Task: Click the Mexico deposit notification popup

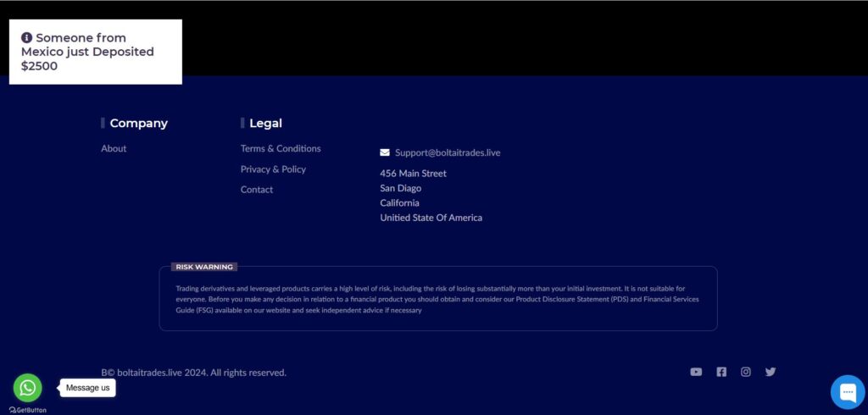Action: click(96, 53)
